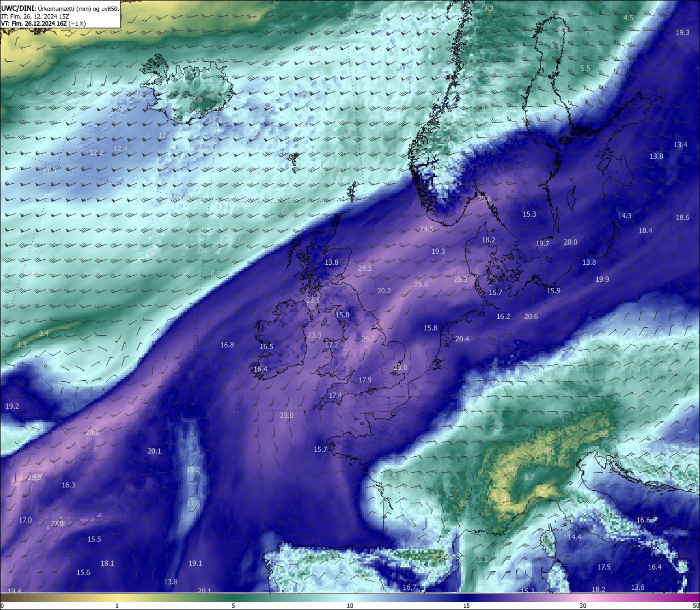Click the 18.1 map value
The image size is (700, 610).
click(107, 563)
